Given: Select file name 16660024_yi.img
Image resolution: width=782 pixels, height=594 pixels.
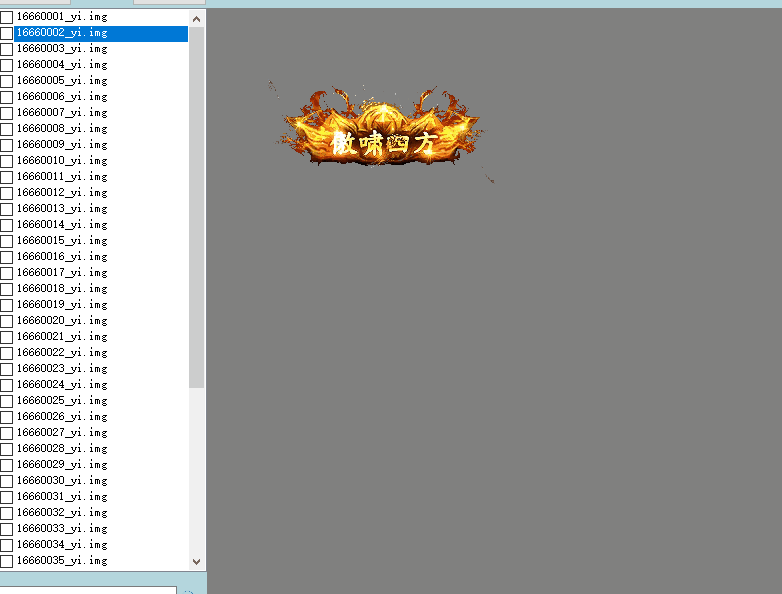Looking at the screenshot, I should 62,385.
